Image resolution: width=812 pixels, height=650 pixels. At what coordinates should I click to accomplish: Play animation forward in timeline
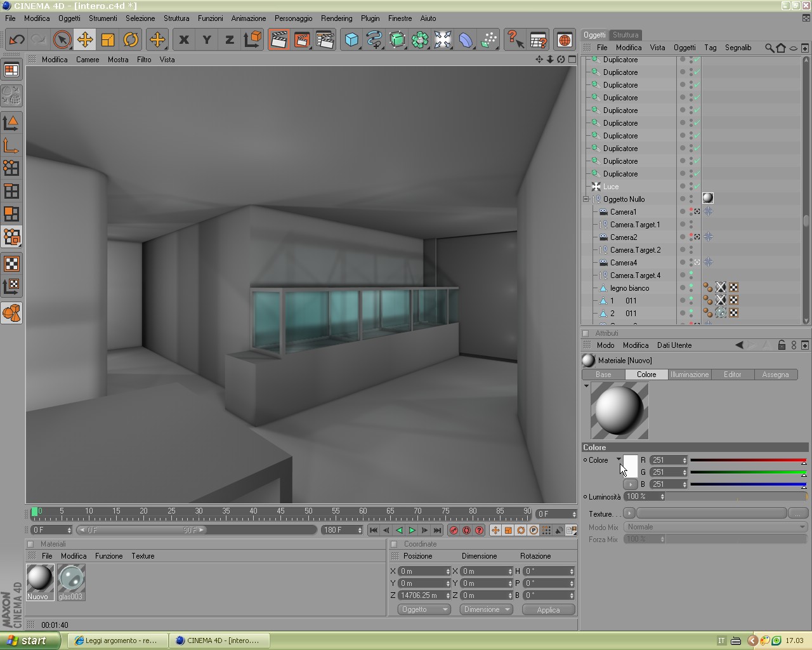[412, 530]
